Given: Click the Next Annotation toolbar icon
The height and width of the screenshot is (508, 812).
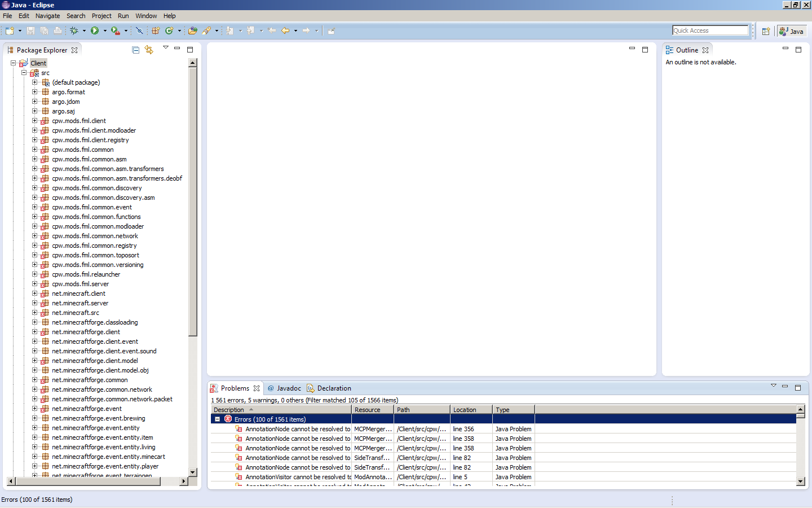Looking at the screenshot, I should click(230, 31).
